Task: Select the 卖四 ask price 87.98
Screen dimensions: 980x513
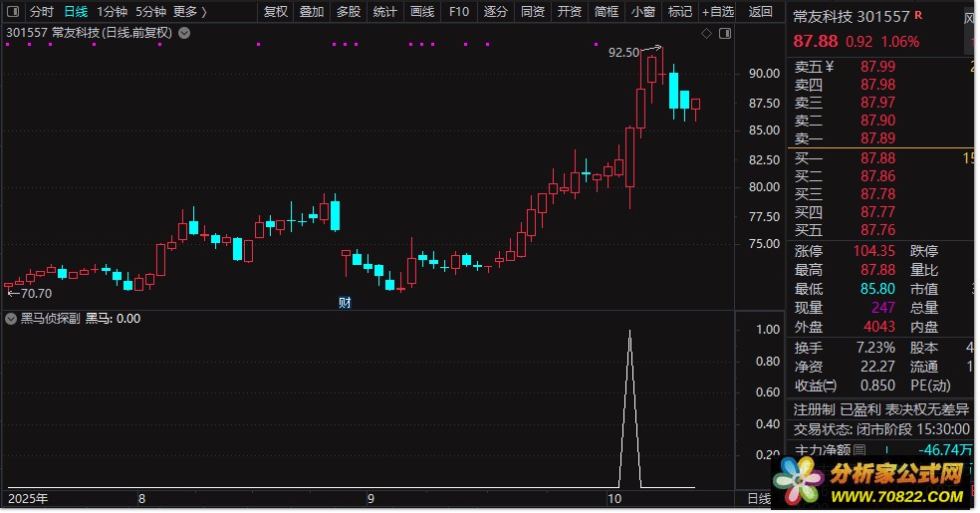Action: 877,85
